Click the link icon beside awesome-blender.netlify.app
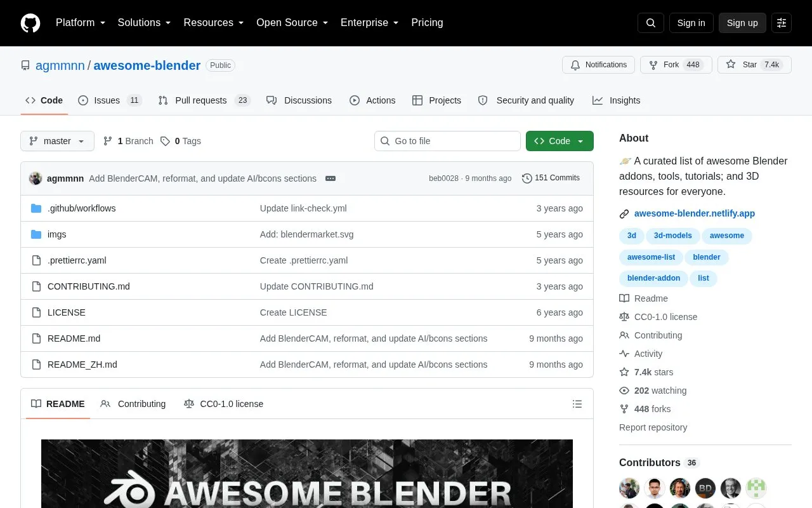812x508 pixels. point(624,214)
